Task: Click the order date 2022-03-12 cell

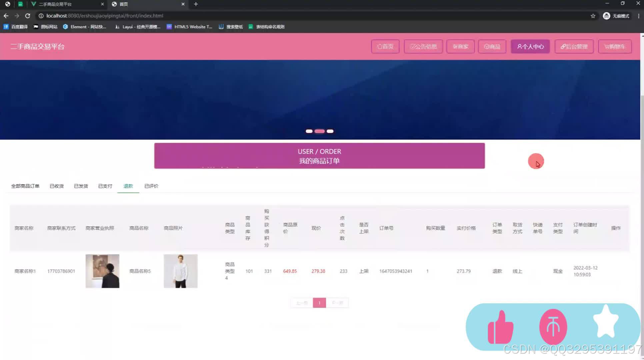Action: (585, 271)
